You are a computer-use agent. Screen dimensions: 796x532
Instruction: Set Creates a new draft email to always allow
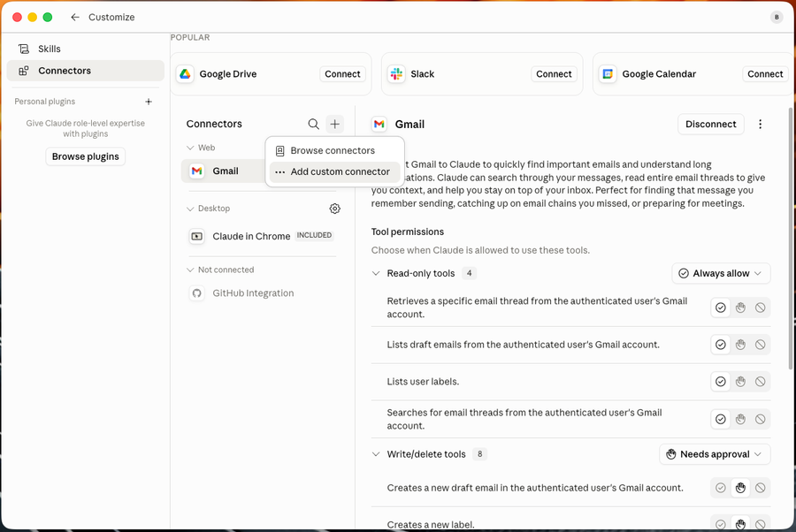coord(720,487)
